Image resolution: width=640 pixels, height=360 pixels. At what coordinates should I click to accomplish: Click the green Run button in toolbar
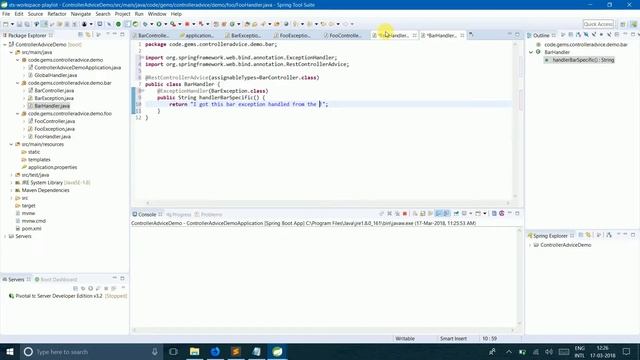coord(159,24)
